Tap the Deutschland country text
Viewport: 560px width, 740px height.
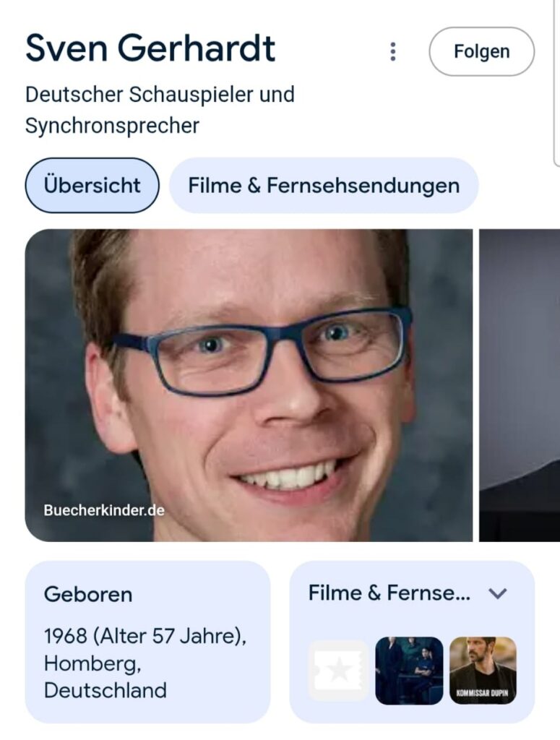point(105,690)
